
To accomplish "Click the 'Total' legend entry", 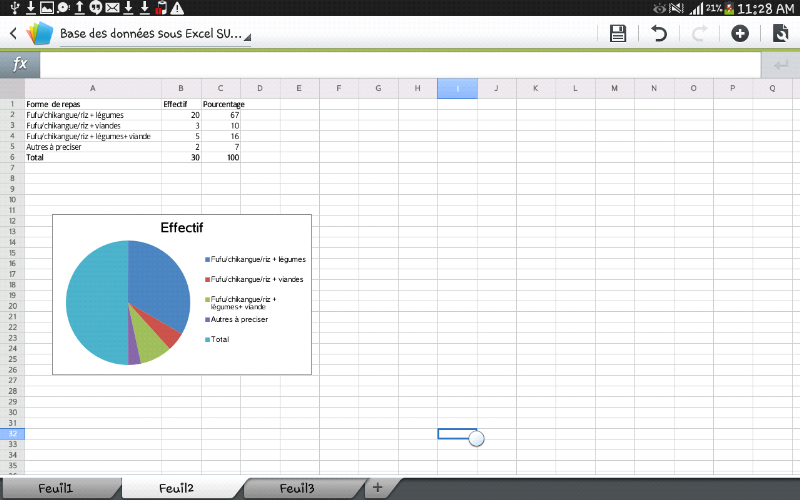I will pos(217,339).
